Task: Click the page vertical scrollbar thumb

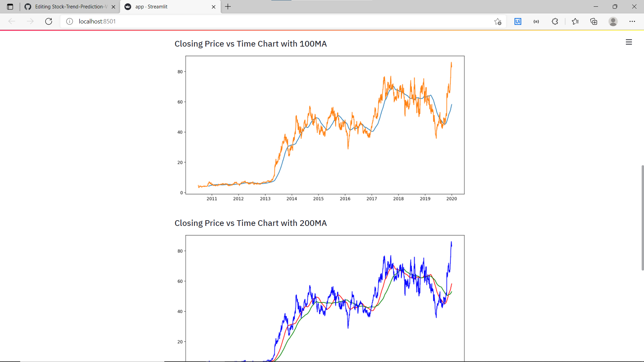Action: click(x=642, y=218)
